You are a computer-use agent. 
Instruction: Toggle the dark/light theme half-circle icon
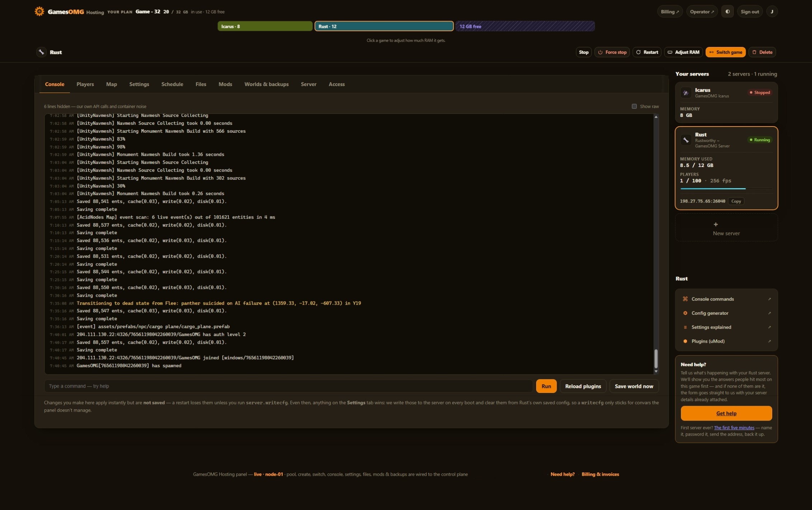point(727,11)
